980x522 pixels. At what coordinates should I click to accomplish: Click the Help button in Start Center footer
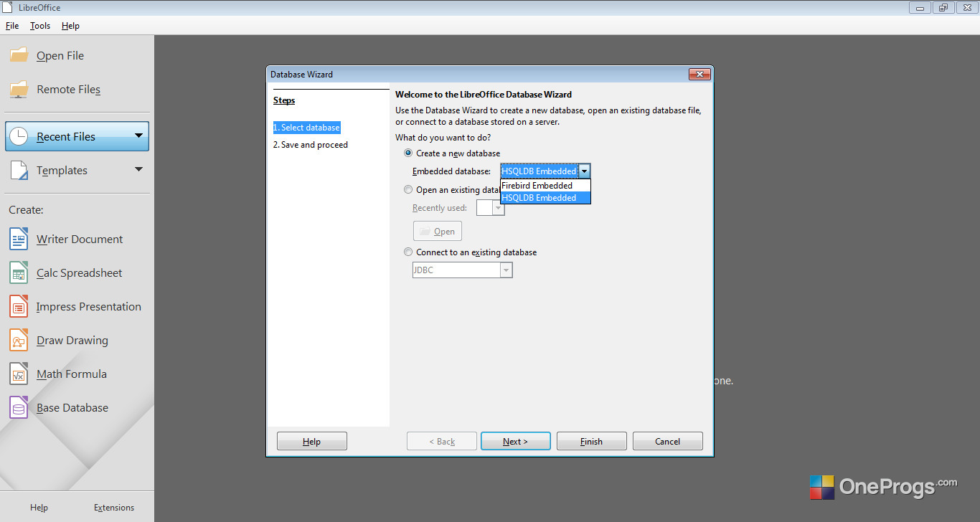pyautogui.click(x=39, y=508)
